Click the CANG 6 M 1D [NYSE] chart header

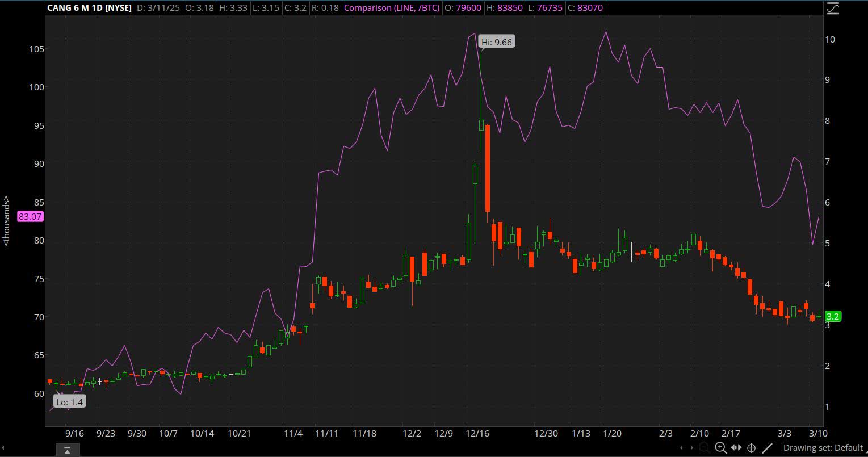[x=89, y=8]
